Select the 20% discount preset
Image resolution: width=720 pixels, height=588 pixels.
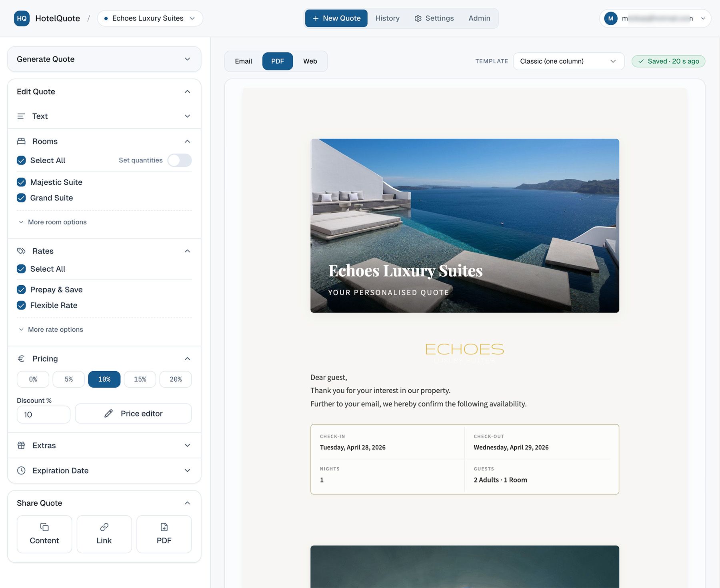(175, 379)
